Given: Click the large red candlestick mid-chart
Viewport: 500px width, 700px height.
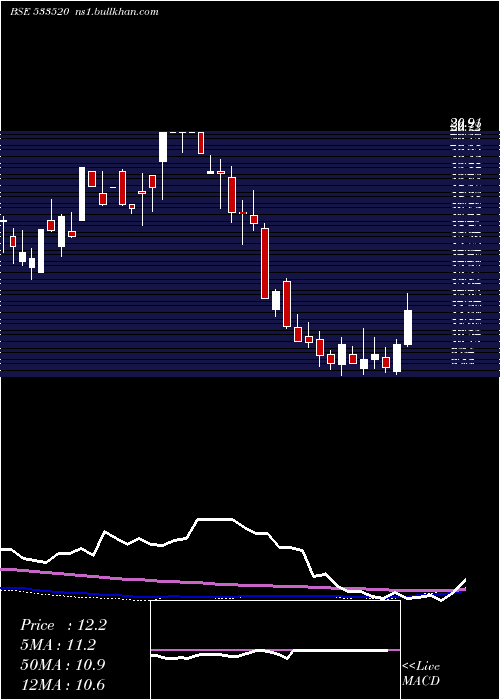Looking at the screenshot, I should tap(265, 263).
